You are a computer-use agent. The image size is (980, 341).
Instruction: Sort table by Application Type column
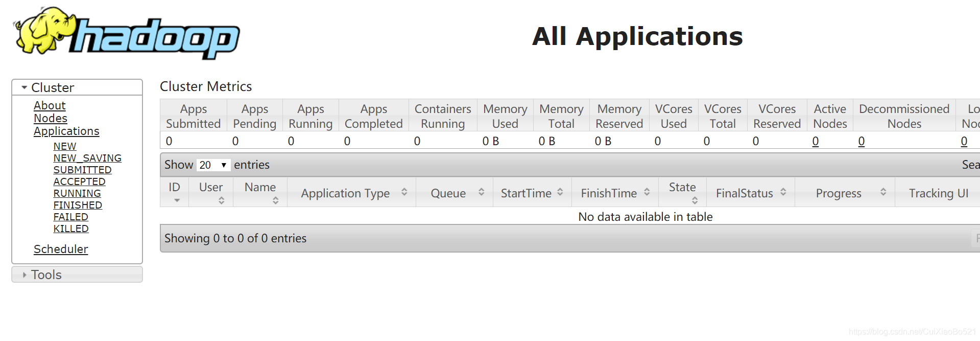point(352,192)
